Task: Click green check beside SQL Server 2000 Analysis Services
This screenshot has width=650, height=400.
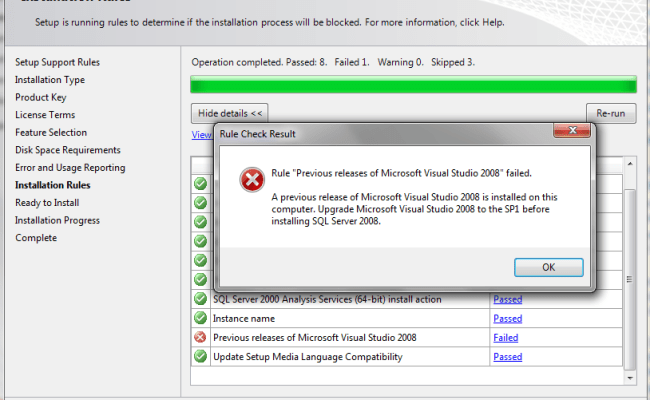Action: pyautogui.click(x=200, y=298)
